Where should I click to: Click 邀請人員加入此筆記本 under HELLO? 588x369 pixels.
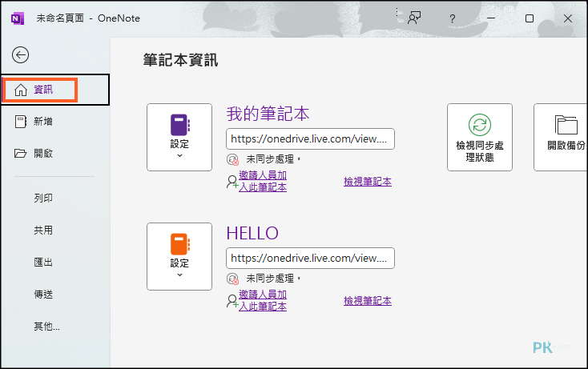263,300
